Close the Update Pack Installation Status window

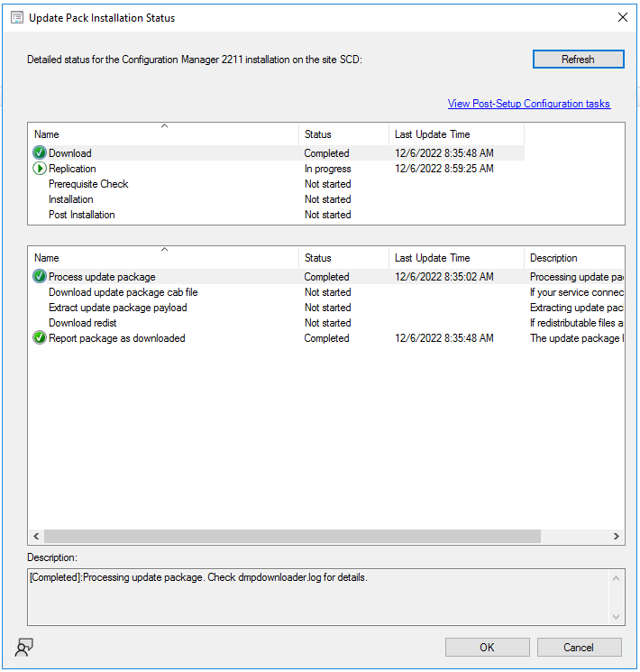623,17
